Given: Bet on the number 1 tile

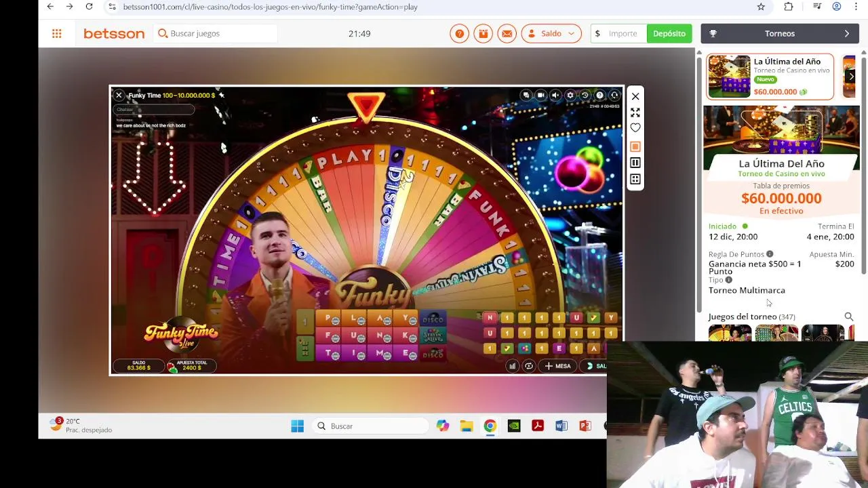Looking at the screenshot, I should click(x=305, y=321).
